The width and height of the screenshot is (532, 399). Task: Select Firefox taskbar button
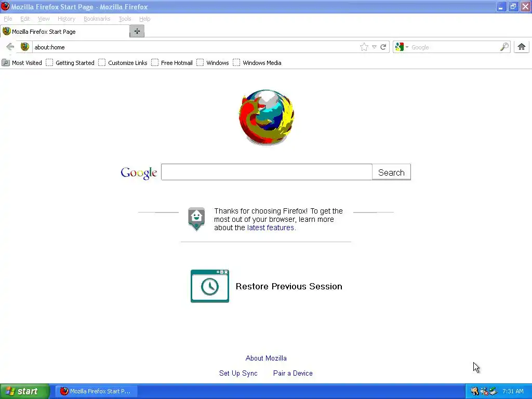[97, 391]
